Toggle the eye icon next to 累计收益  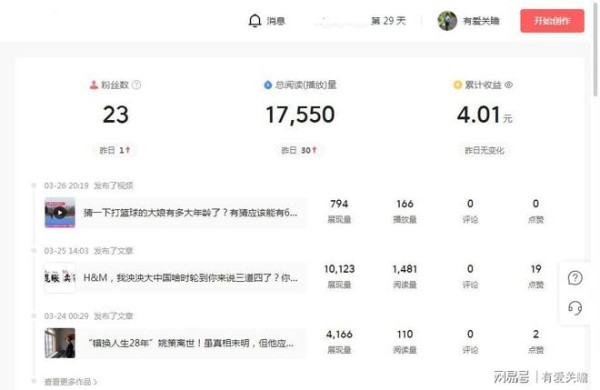click(509, 85)
